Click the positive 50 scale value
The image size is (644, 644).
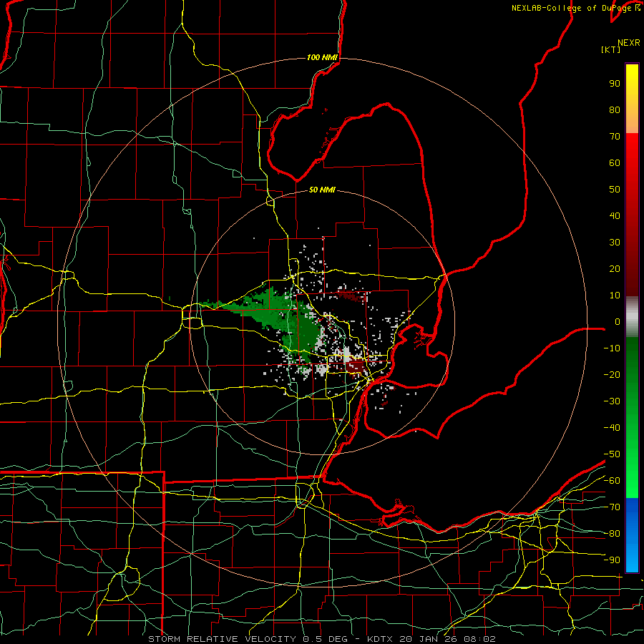coord(615,190)
